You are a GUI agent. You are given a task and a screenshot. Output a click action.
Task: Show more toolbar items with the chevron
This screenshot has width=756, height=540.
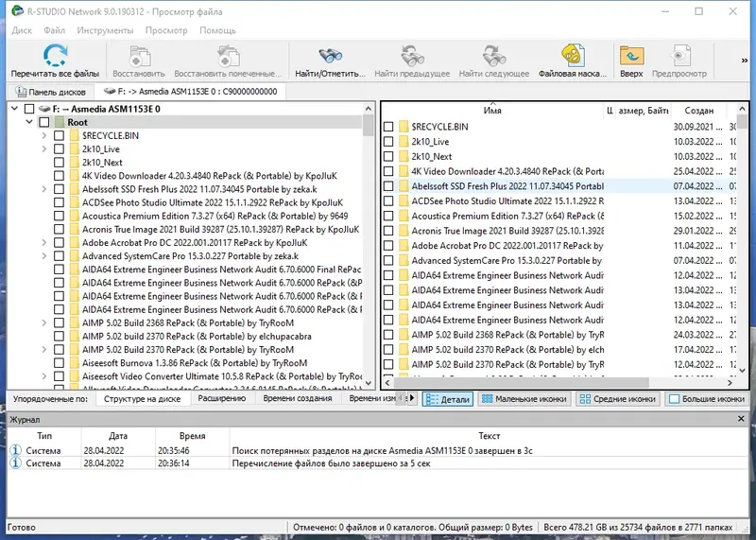coord(745,61)
